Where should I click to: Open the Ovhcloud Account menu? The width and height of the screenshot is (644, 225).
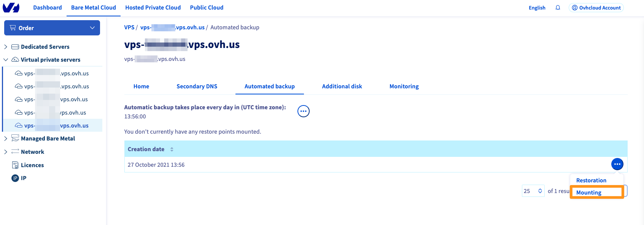point(596,8)
